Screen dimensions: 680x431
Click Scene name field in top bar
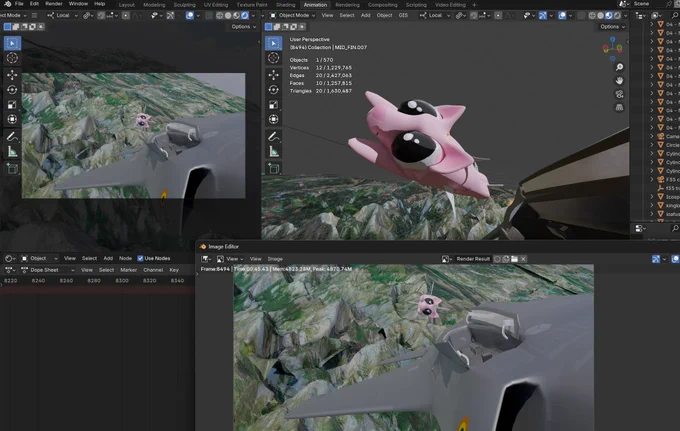click(x=641, y=4)
